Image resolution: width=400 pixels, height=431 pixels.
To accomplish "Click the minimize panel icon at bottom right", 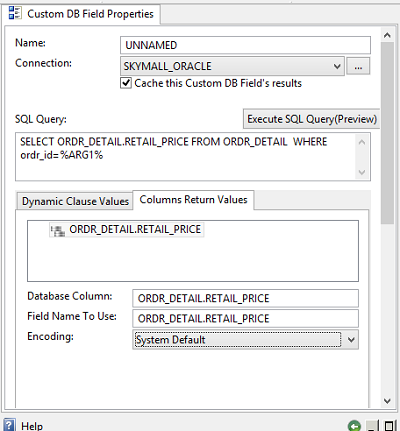I will (372, 426).
